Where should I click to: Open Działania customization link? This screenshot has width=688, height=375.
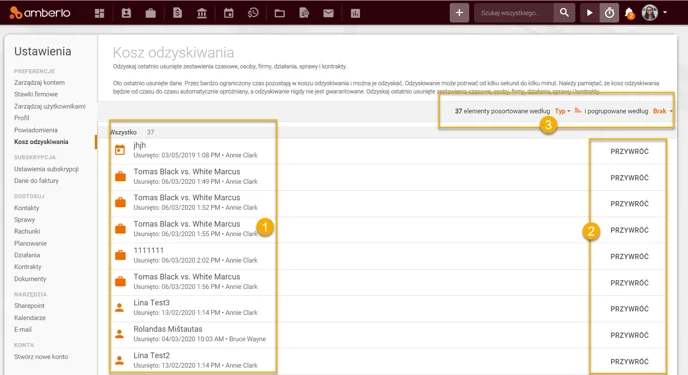(27, 255)
